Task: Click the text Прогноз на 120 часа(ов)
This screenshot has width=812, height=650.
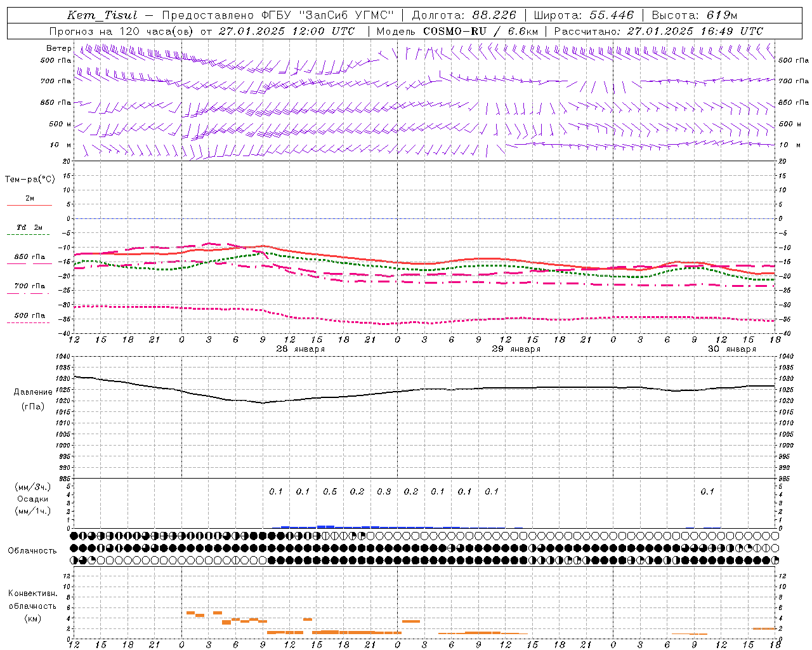Action: [122, 31]
